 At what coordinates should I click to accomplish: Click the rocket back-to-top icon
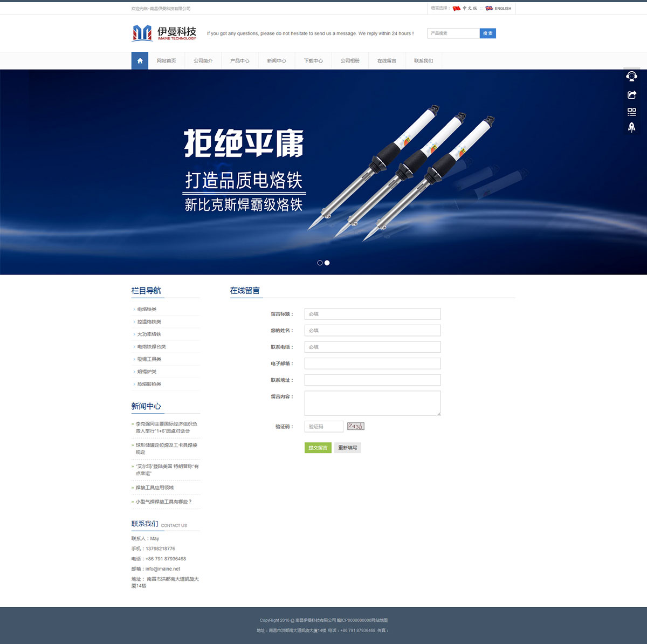point(632,127)
